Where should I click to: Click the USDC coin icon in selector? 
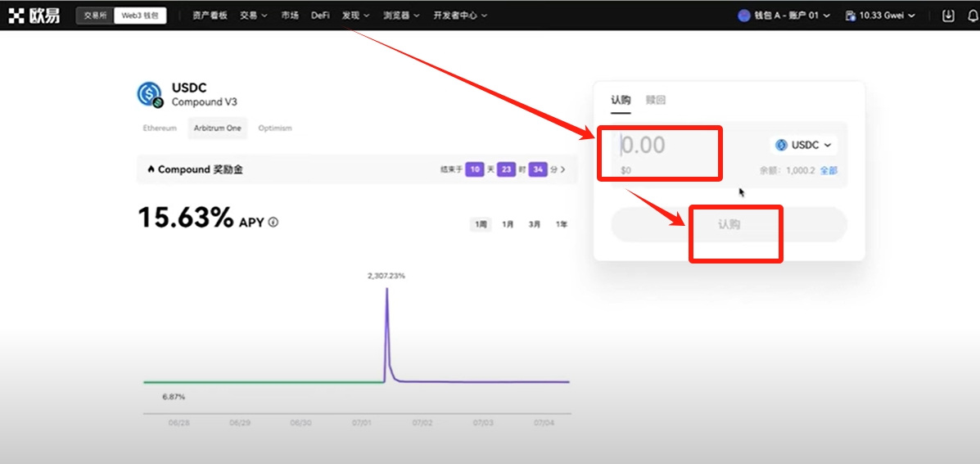(x=781, y=145)
